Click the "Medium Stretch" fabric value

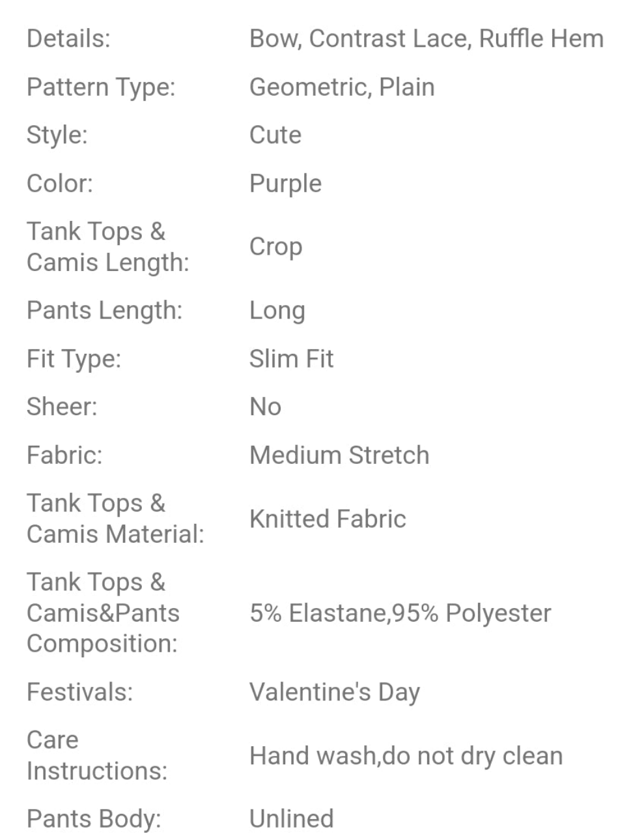339,455
